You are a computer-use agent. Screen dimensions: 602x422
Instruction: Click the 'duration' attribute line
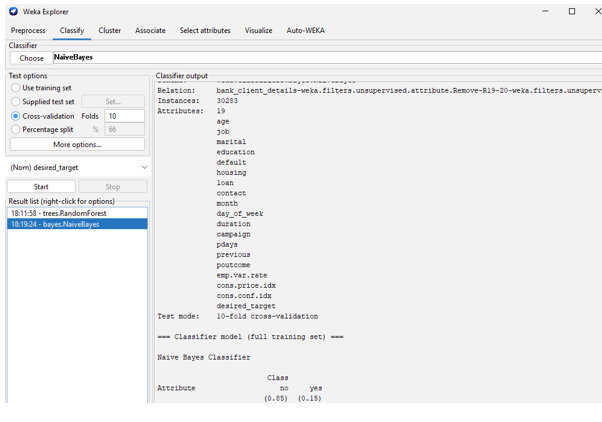tap(233, 224)
